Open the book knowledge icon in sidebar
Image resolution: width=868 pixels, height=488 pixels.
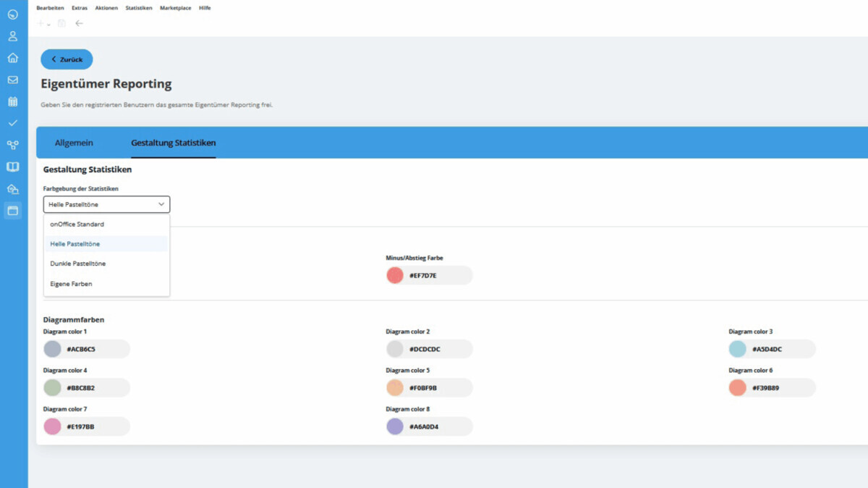[12, 167]
